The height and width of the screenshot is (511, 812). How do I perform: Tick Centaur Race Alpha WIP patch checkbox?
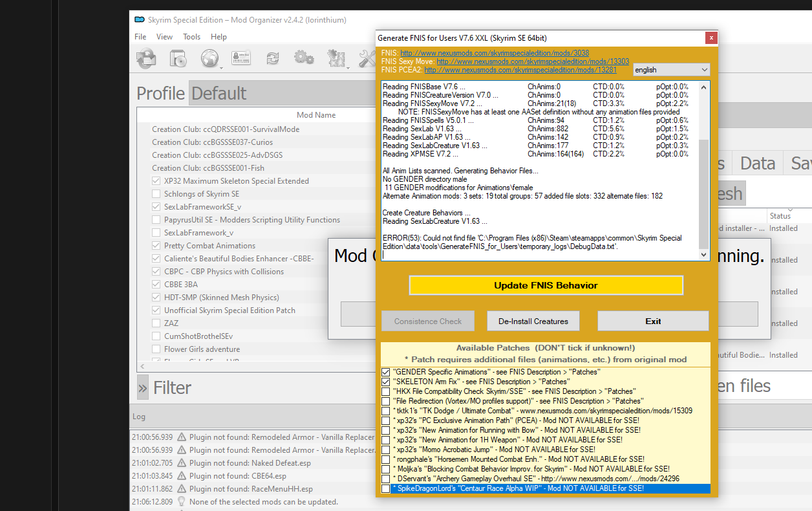386,488
